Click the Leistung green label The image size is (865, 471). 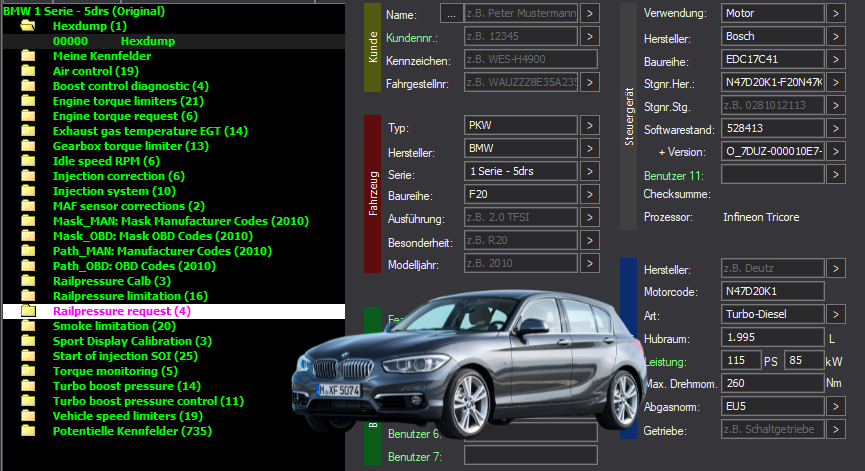click(x=666, y=362)
